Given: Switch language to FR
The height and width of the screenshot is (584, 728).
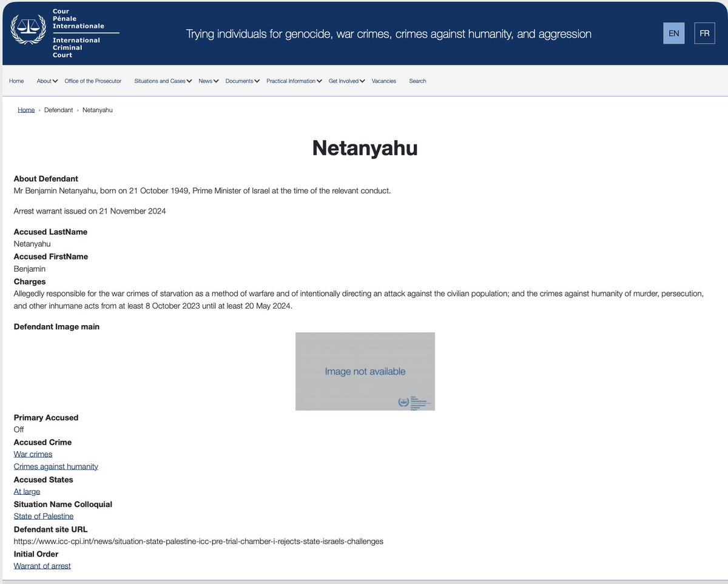Looking at the screenshot, I should pos(704,33).
